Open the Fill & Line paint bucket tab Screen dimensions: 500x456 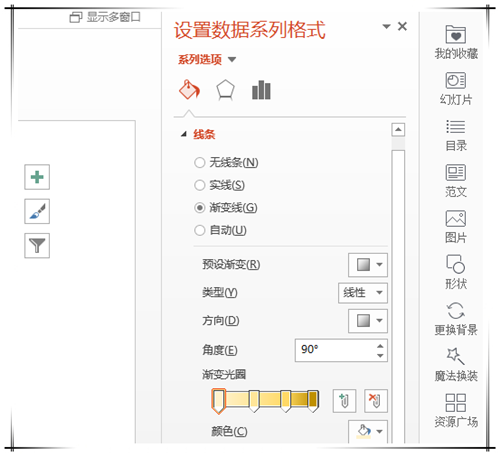coord(189,90)
